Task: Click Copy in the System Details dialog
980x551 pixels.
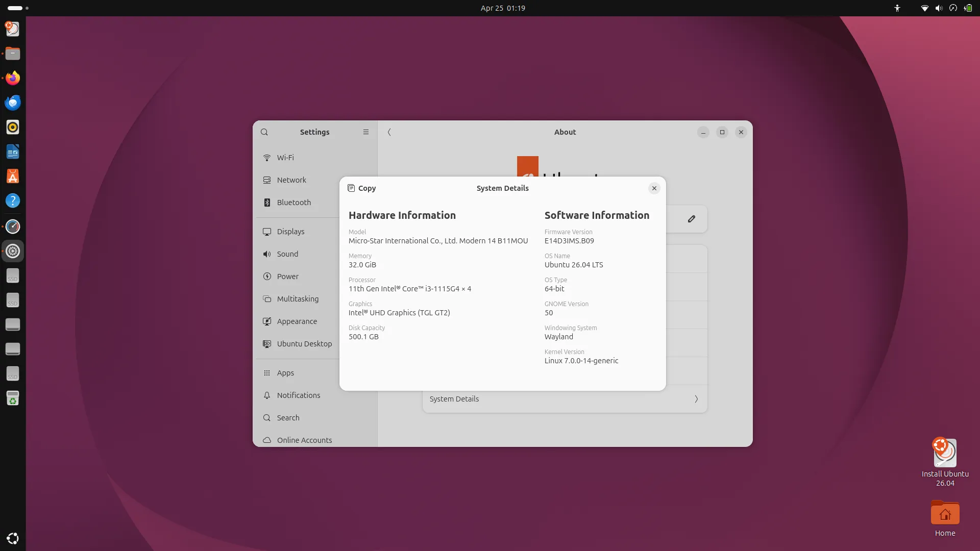Action: [361, 188]
